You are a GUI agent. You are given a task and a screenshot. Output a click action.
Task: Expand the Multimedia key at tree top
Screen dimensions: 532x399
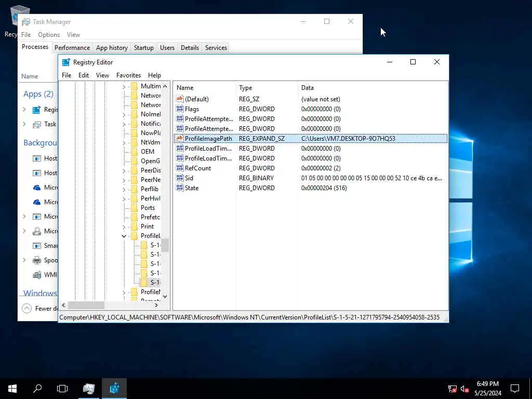tap(124, 87)
